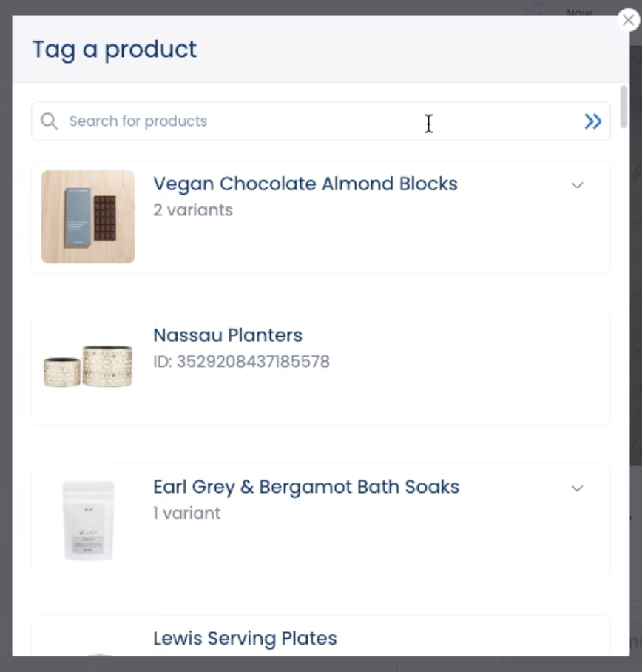Select the Vegan Chocolate Almond Blocks thumbnail

[88, 217]
